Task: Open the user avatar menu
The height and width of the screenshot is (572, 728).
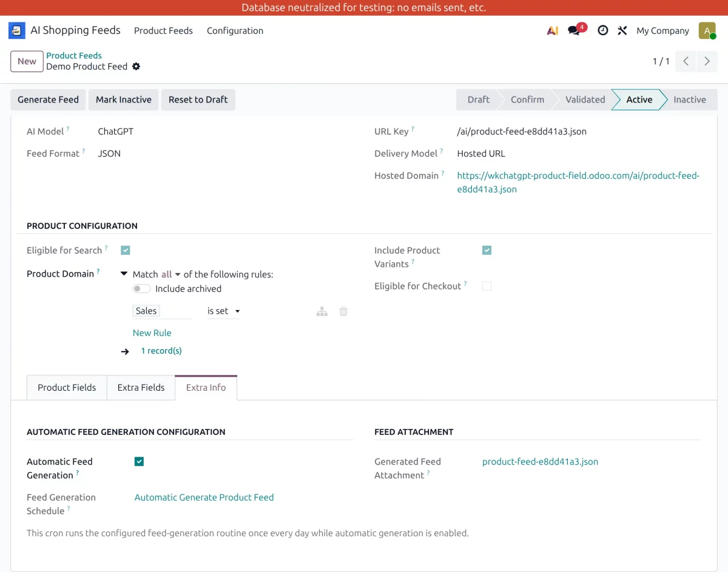Action: tap(707, 30)
